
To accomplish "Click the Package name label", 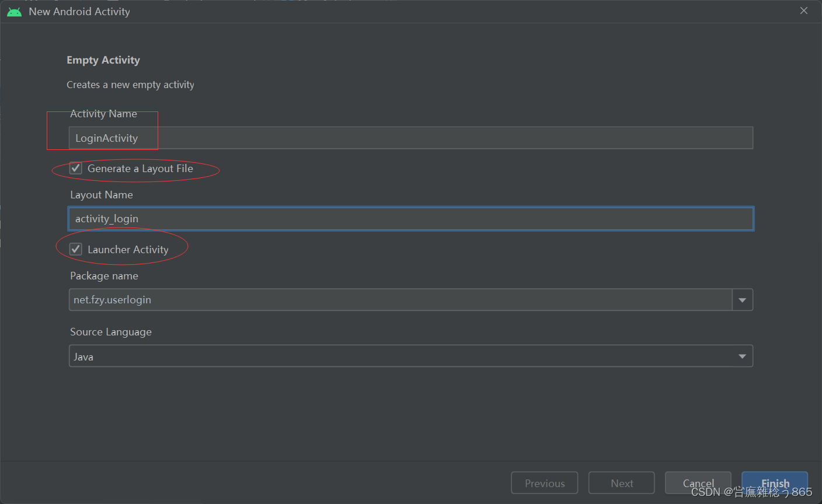I will tap(105, 276).
